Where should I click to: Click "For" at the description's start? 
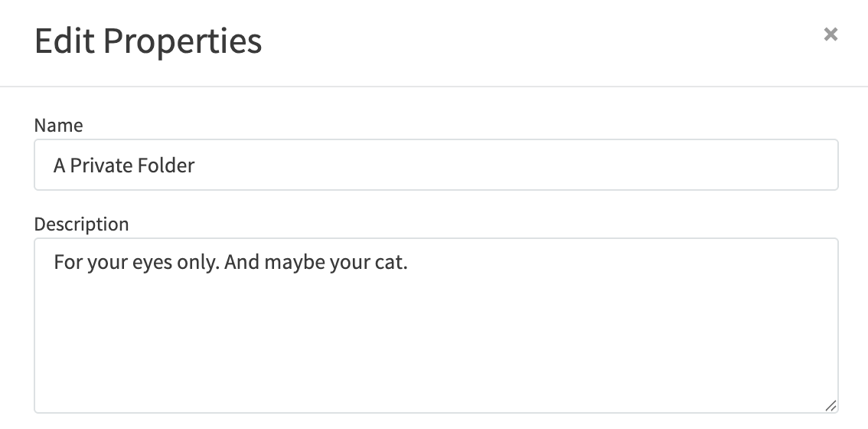click(67, 264)
